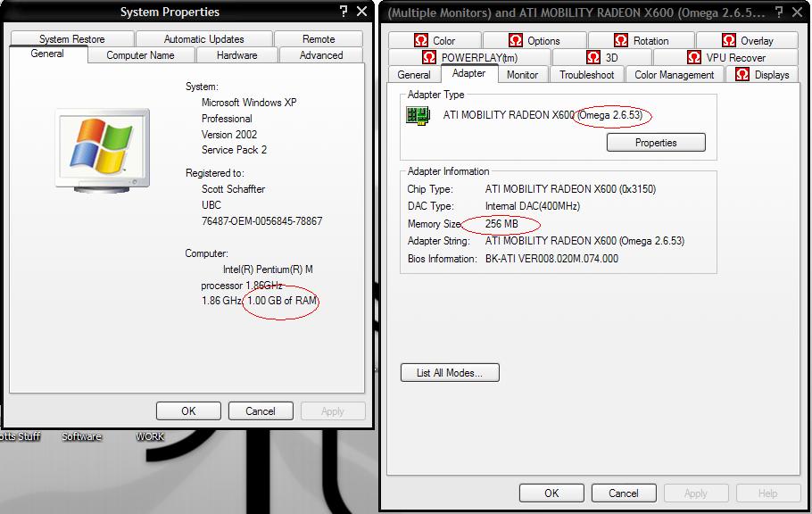Viewport: 812px width, 514px height.
Task: Select the 1.00 GB of RAM text
Action: [282, 301]
